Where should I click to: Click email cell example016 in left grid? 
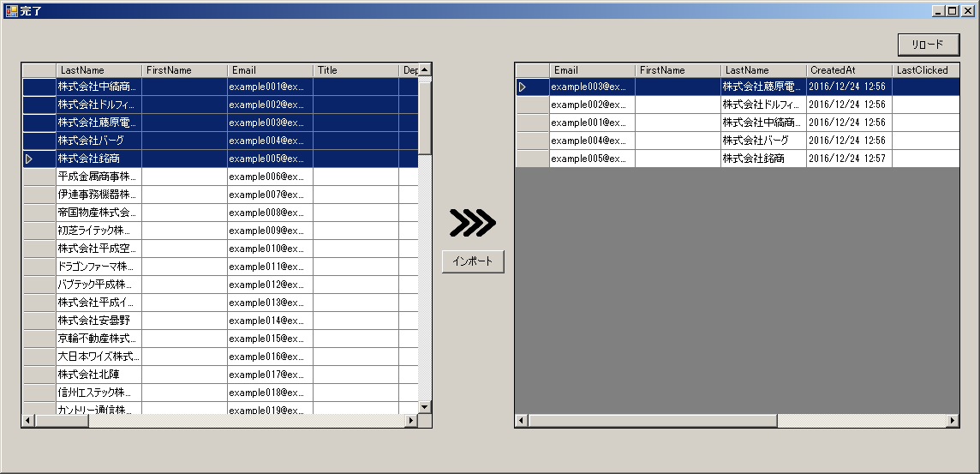(x=270, y=357)
